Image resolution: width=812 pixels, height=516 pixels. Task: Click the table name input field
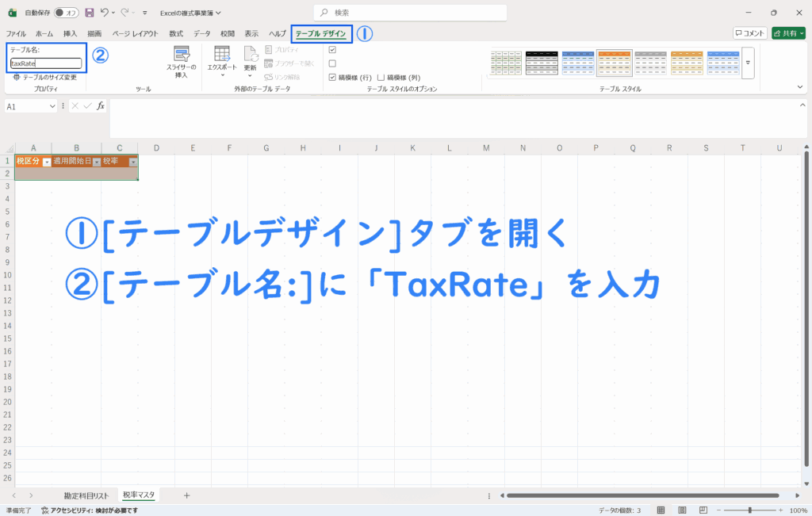(x=46, y=63)
